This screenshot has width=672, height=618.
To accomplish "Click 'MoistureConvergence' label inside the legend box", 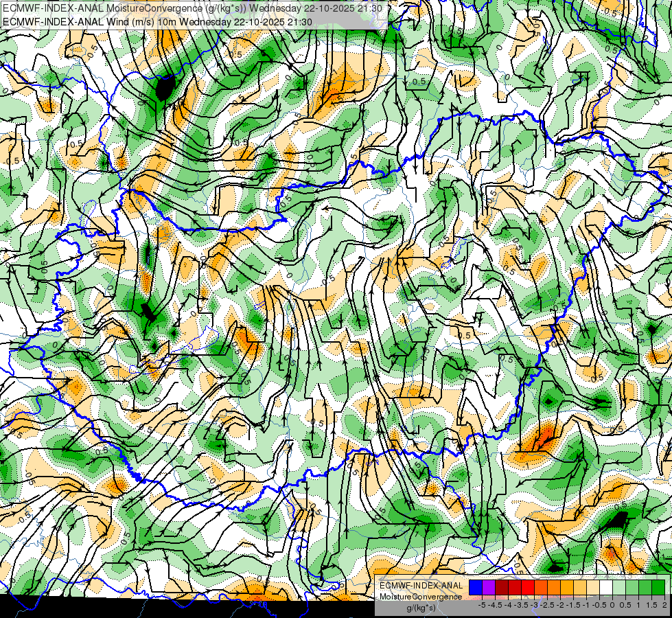I will click(421, 597).
